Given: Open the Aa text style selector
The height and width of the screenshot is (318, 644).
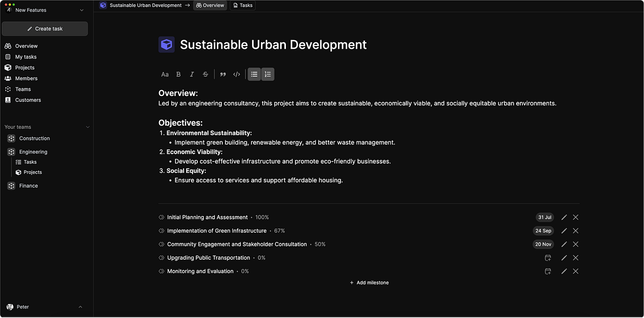Looking at the screenshot, I should point(165,74).
